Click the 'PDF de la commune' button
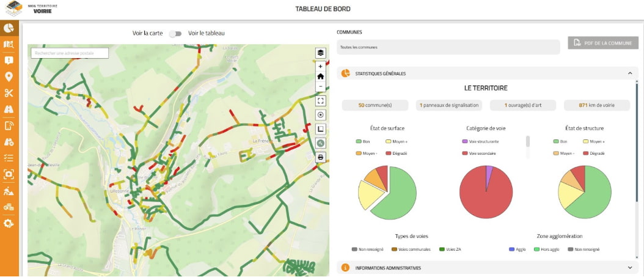 (x=603, y=43)
